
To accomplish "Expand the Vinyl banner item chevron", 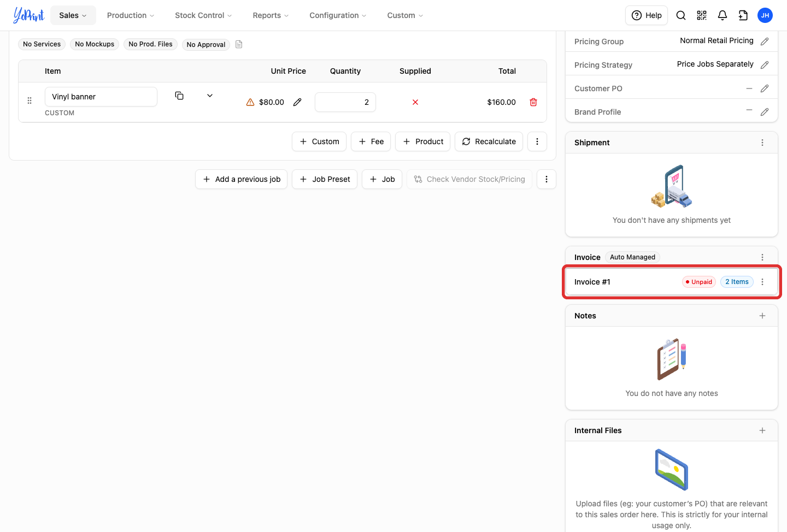I will pyautogui.click(x=210, y=96).
